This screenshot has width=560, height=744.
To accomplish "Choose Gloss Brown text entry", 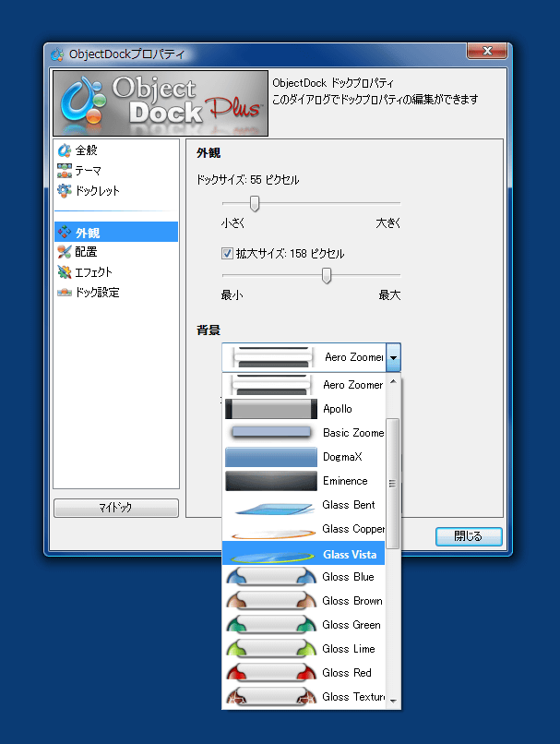I will pyautogui.click(x=352, y=601).
